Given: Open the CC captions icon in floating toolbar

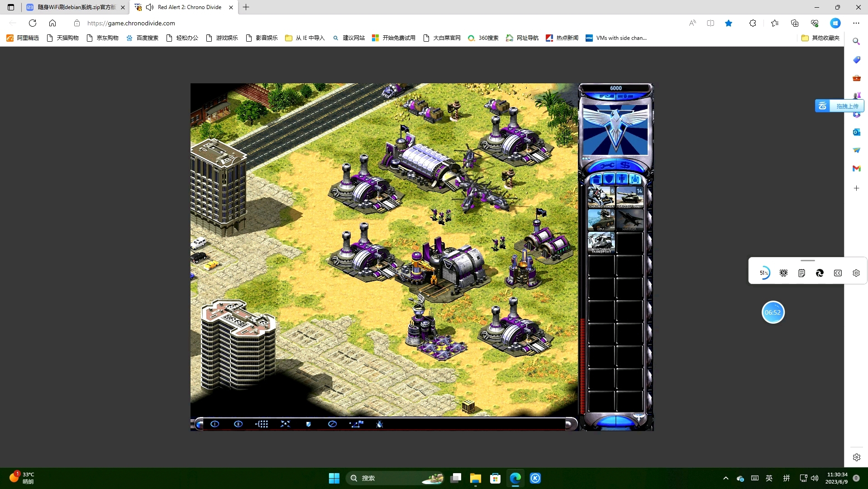Looking at the screenshot, I should click(x=838, y=273).
